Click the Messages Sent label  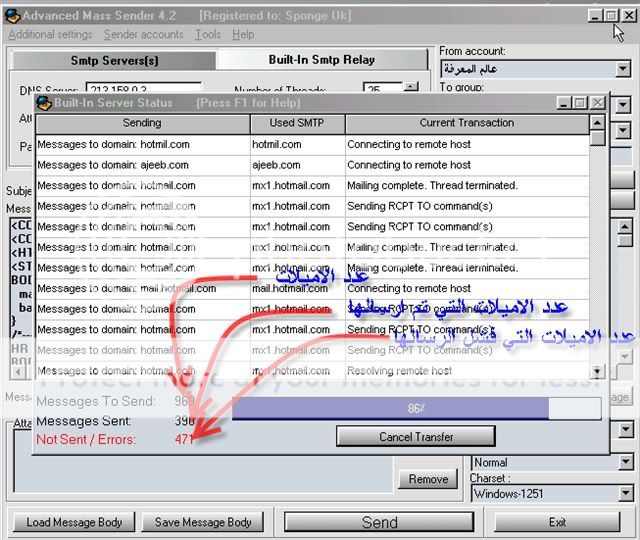[84, 421]
